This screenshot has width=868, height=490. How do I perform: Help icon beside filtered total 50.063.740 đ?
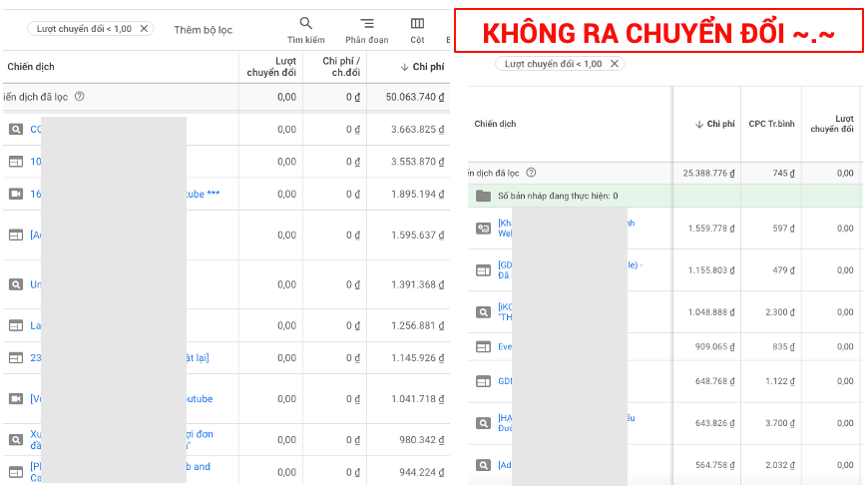point(80,97)
